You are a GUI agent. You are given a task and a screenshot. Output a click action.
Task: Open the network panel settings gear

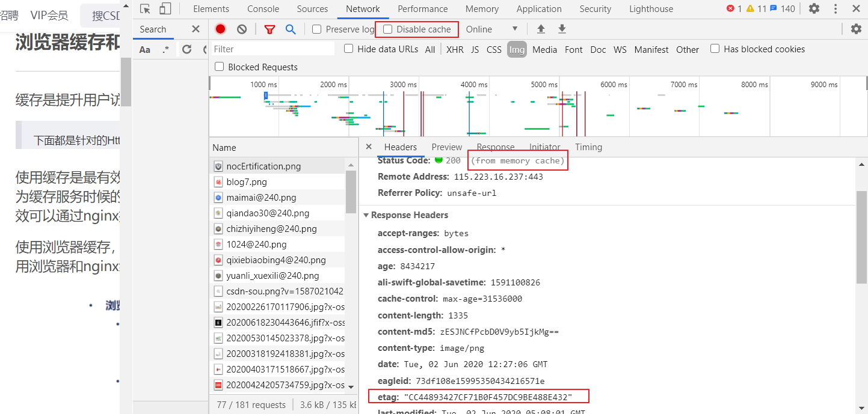(x=855, y=28)
